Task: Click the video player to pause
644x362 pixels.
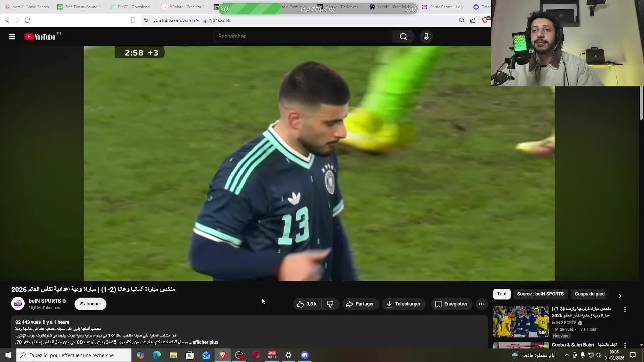Action: tap(319, 163)
